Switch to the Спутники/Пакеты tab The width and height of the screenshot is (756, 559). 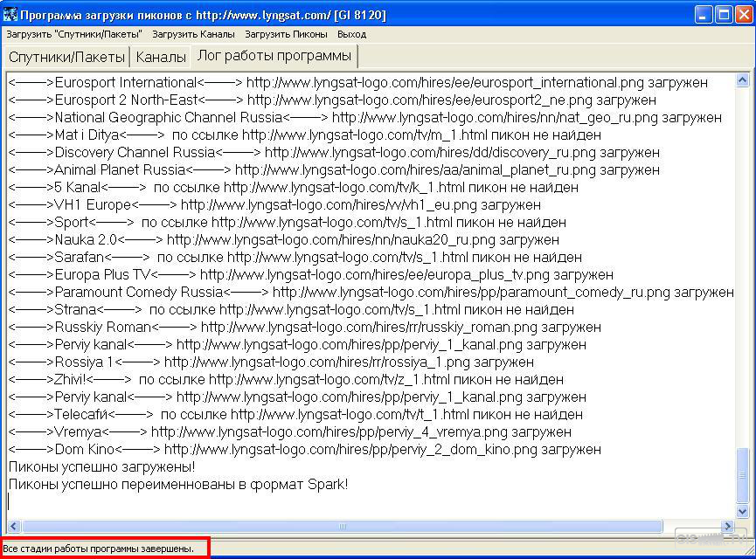tap(66, 57)
